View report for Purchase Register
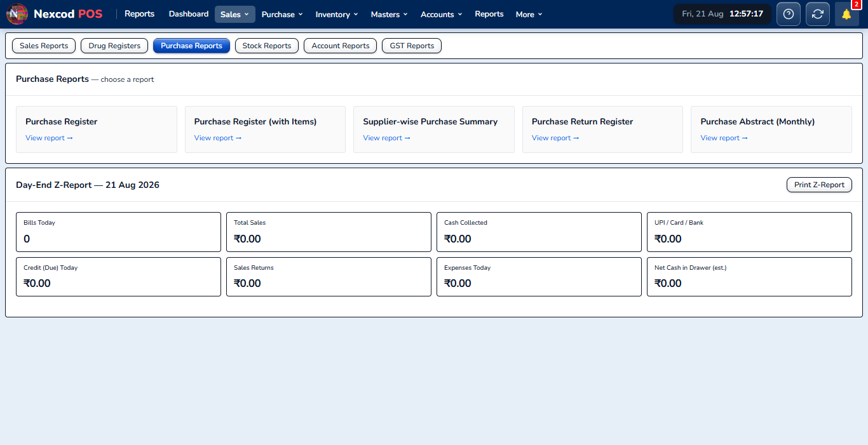Screen dimensions: 868x445 tap(50, 138)
